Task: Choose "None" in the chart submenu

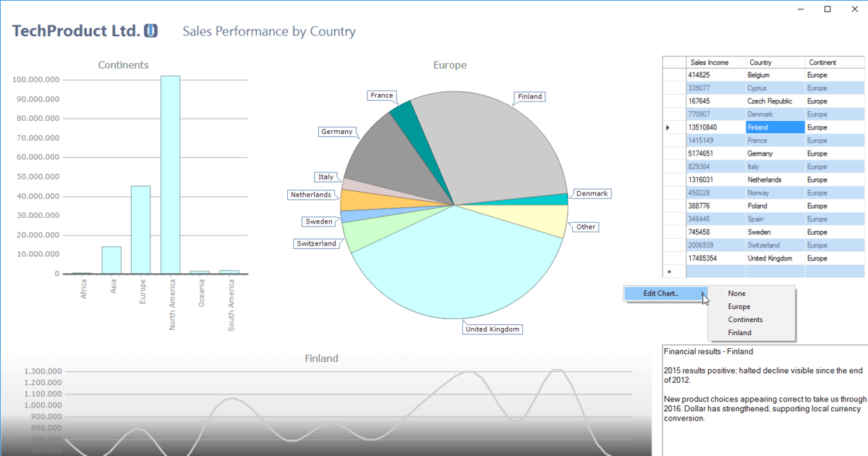Action: pos(736,293)
